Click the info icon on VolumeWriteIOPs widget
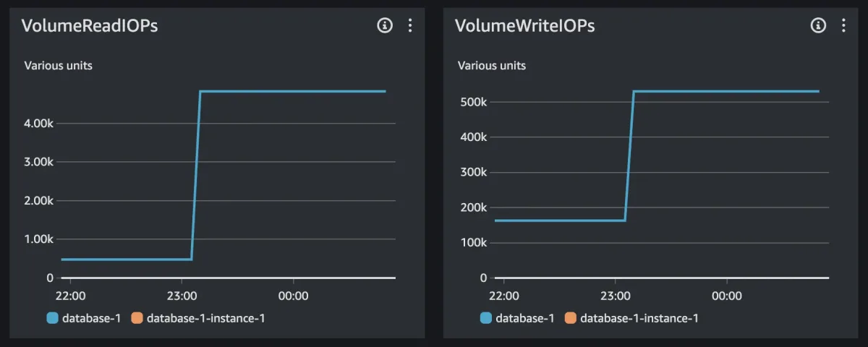Image resolution: width=868 pixels, height=347 pixels. pos(818,26)
